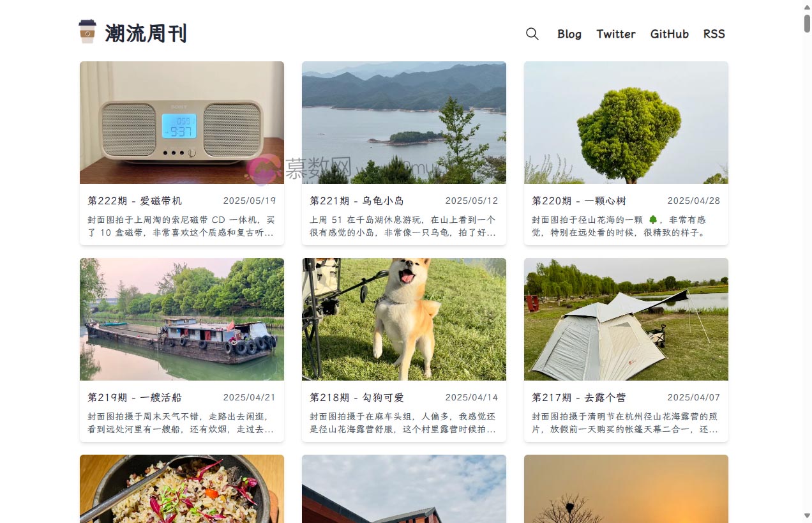The image size is (812, 523).
Task: Open the camping tent cover image
Action: pyautogui.click(x=626, y=319)
